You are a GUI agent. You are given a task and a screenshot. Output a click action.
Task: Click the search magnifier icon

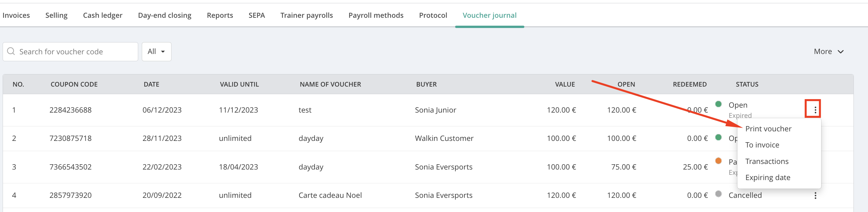(11, 51)
